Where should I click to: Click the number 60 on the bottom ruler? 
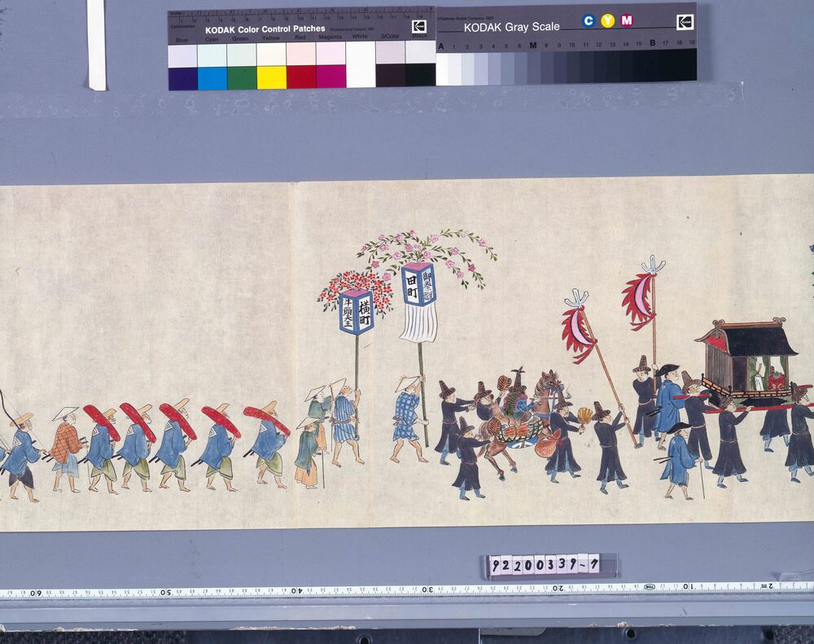pos(35,593)
